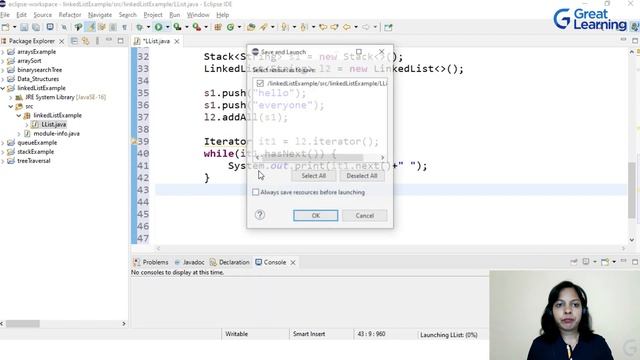Open a Terminal from the toolbar

[x=50, y=27]
